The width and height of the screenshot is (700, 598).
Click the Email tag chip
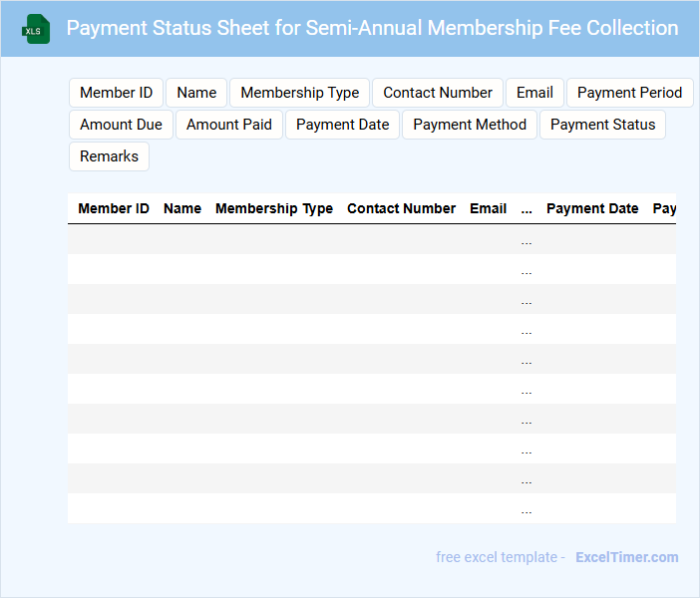pyautogui.click(x=534, y=93)
